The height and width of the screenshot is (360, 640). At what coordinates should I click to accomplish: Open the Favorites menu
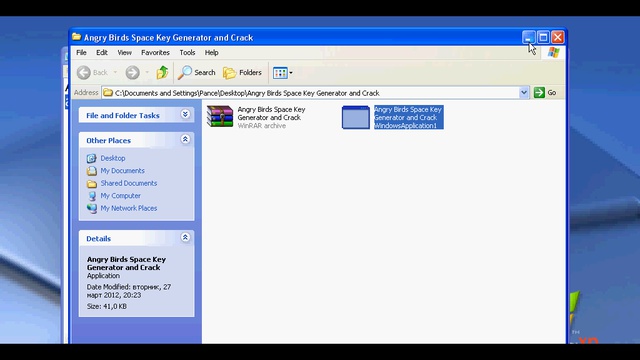pos(155,53)
